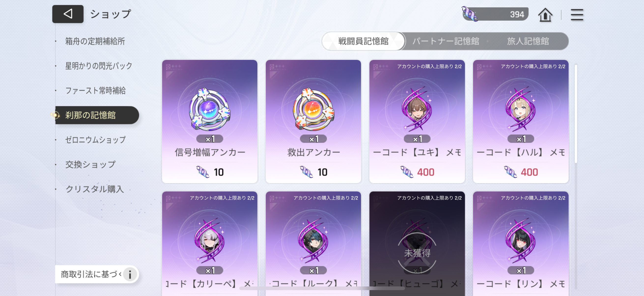Open the hamburger menu
The height and width of the screenshot is (296, 644).
click(x=577, y=15)
